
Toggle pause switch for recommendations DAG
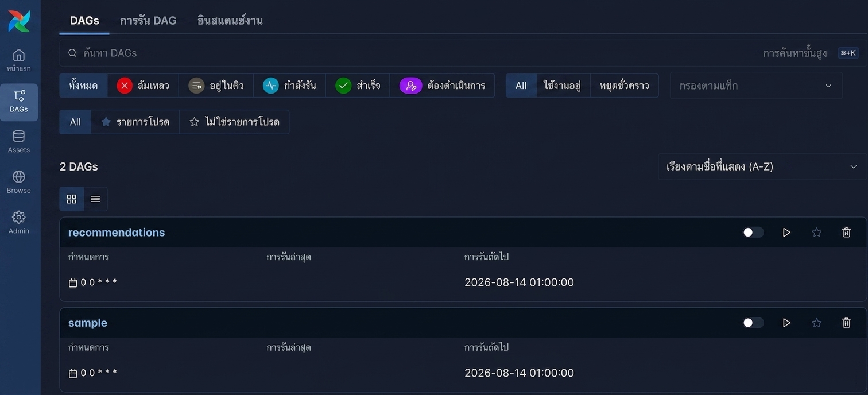tap(753, 232)
